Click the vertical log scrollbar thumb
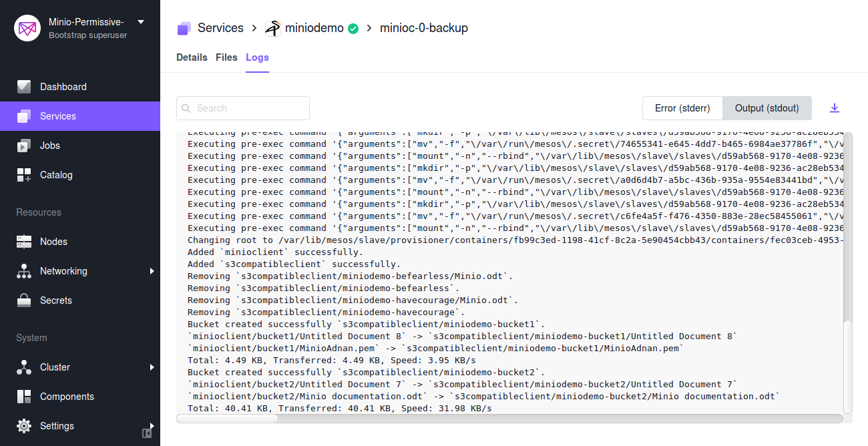This screenshot has width=868, height=446. tap(848, 366)
